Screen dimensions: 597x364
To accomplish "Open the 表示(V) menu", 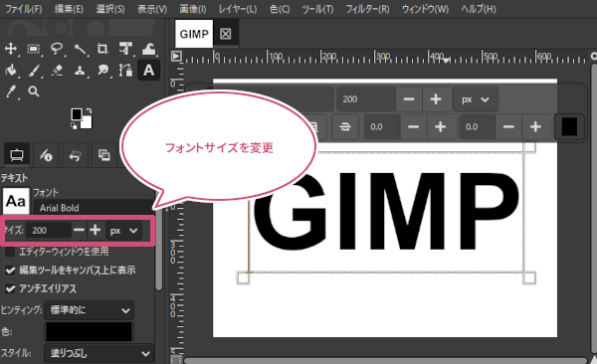I will (152, 9).
